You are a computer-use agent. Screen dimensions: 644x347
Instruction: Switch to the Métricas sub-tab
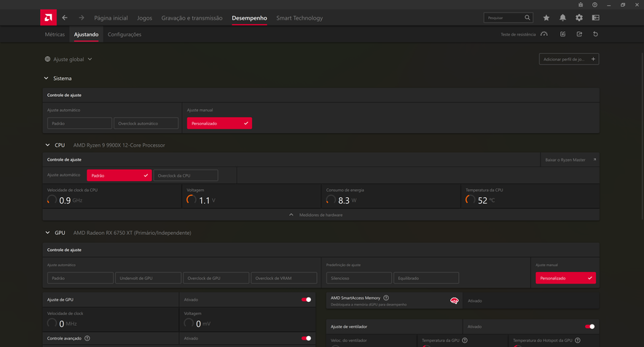[x=55, y=34]
